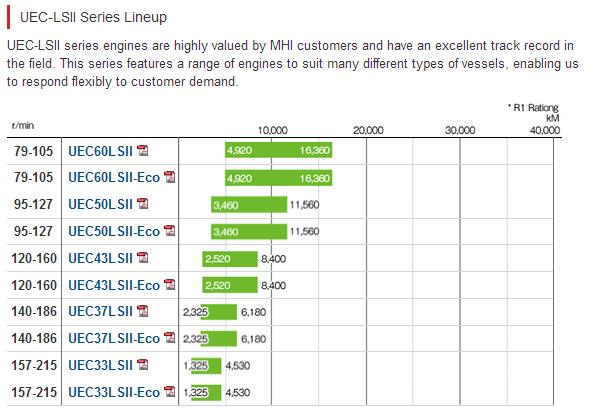The width and height of the screenshot is (591, 417).
Task: Click the UEC33LSII link
Action: click(x=100, y=365)
